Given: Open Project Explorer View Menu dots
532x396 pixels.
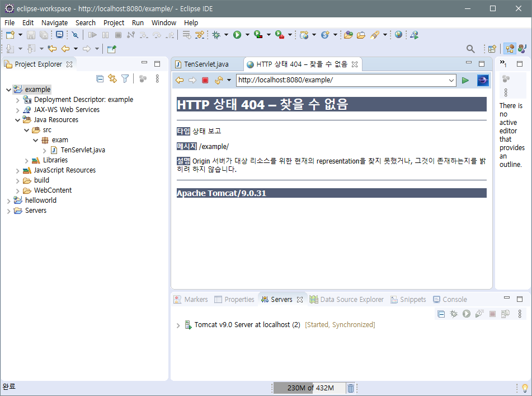Looking at the screenshot, I should 157,79.
